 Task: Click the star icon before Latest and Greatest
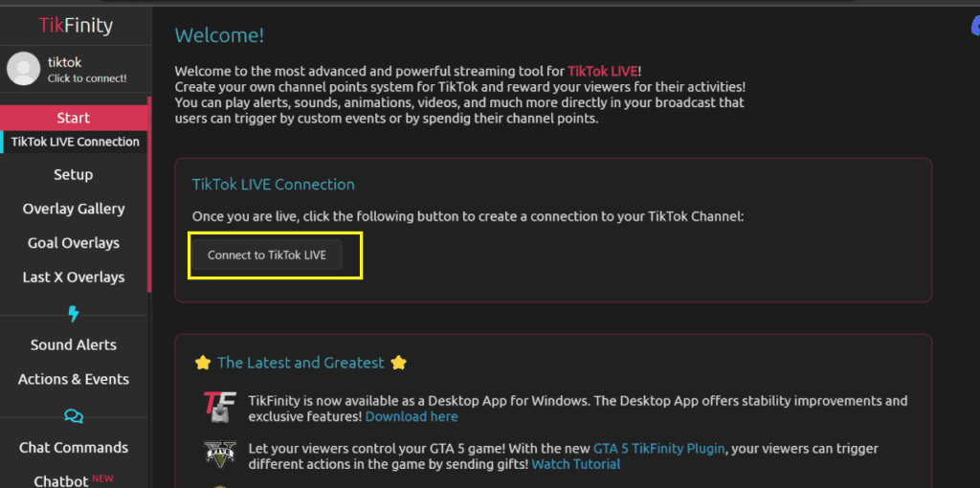203,363
